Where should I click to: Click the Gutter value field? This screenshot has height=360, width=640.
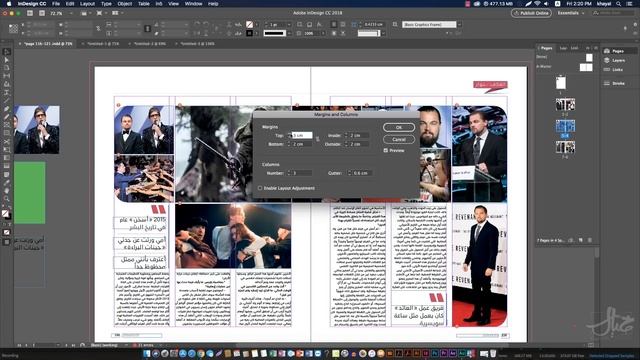pyautogui.click(x=362, y=173)
